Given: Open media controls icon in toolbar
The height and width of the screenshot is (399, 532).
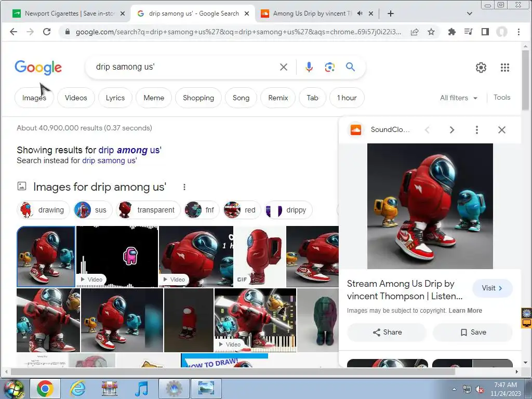Looking at the screenshot, I should click(468, 32).
